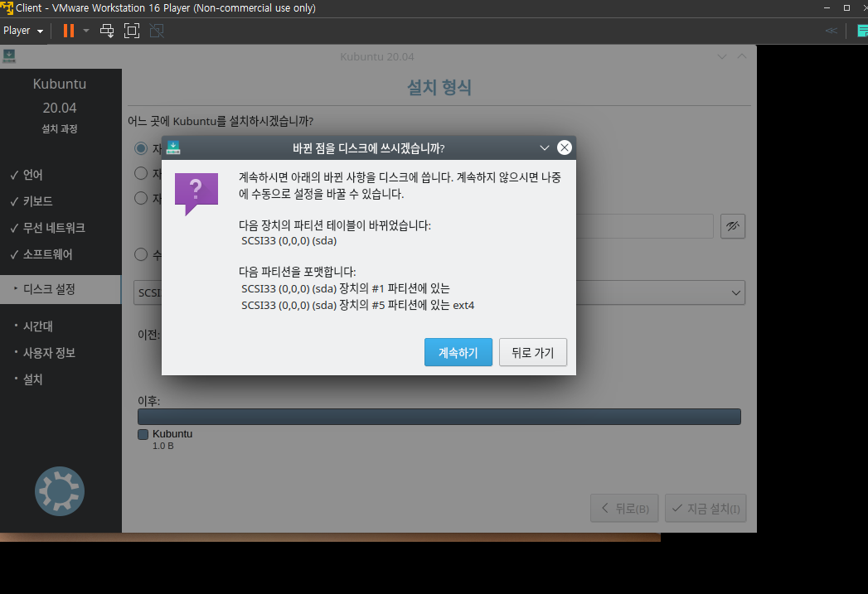
Task: Click VMware app icon in title bar
Action: [7, 7]
